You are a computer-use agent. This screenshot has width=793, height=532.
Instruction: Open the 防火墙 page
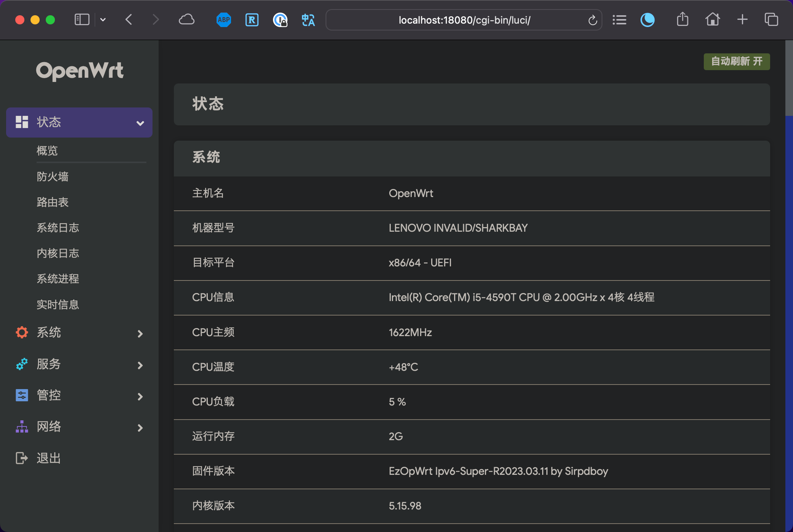(53, 176)
